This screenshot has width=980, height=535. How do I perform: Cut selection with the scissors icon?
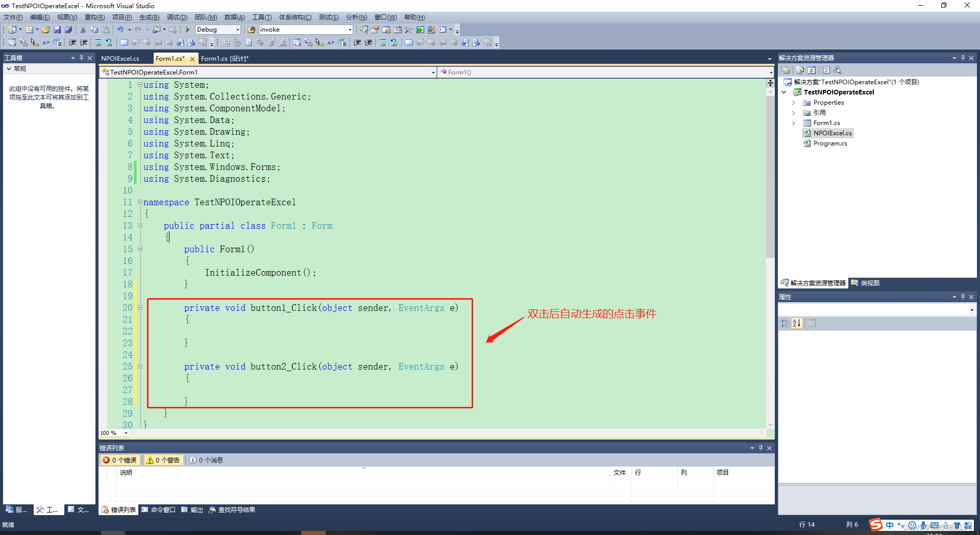[83, 30]
